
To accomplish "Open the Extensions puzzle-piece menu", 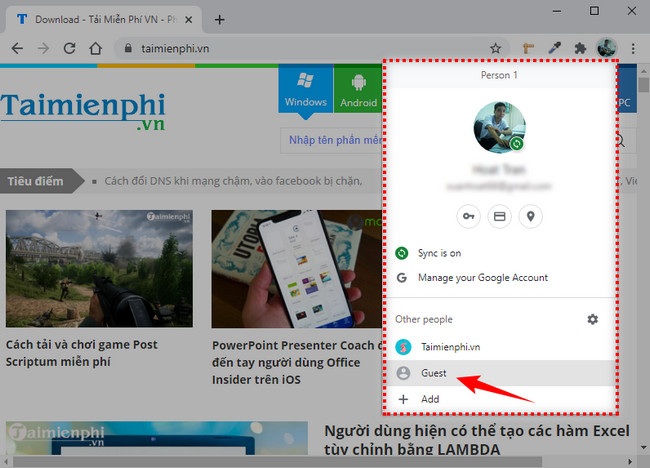I will (x=580, y=48).
